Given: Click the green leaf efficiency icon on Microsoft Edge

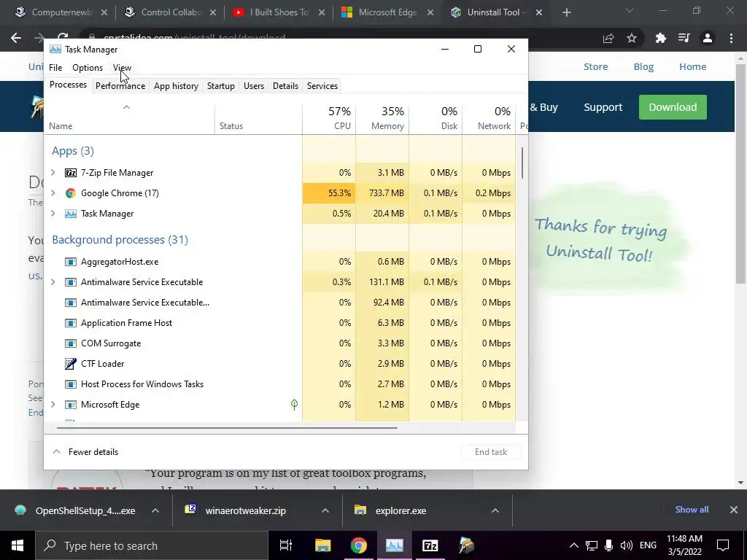Looking at the screenshot, I should pyautogui.click(x=295, y=405).
